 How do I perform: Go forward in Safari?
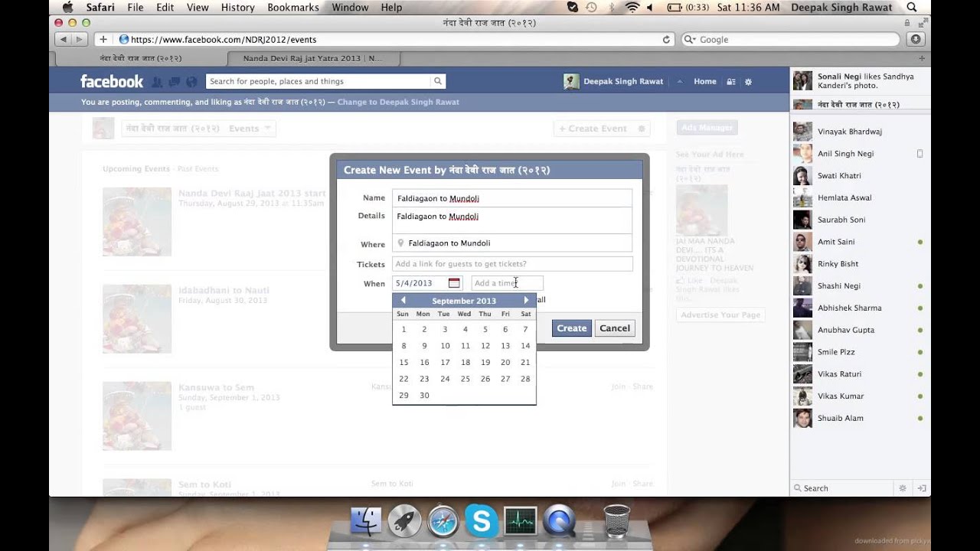pyautogui.click(x=78, y=39)
